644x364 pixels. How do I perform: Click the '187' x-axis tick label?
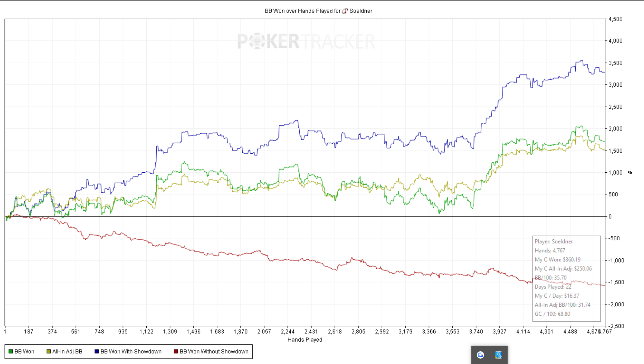click(x=29, y=331)
